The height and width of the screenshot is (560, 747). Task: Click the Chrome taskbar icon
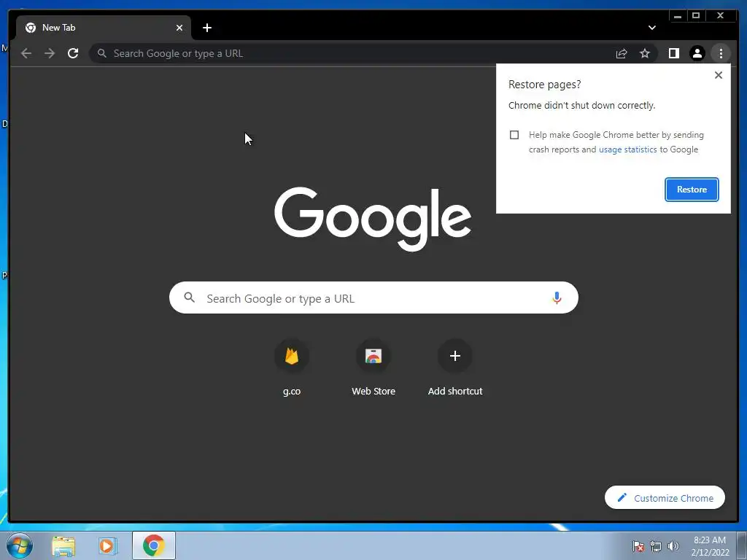[153, 545]
